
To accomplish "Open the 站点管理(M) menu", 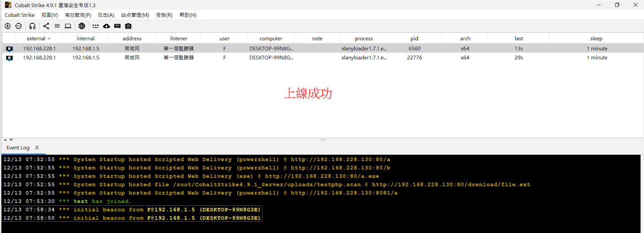I will pyautogui.click(x=135, y=15).
